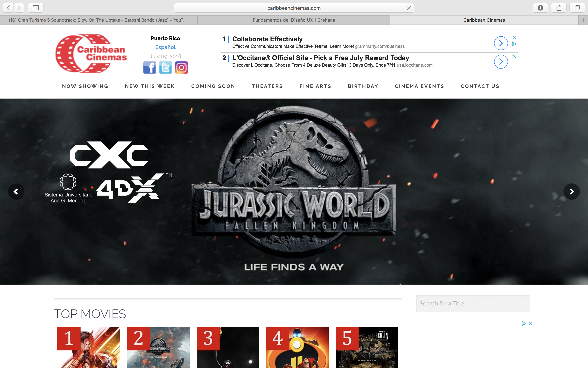Click the July 09, 2018 date text
The width and height of the screenshot is (588, 368).
(x=165, y=56)
